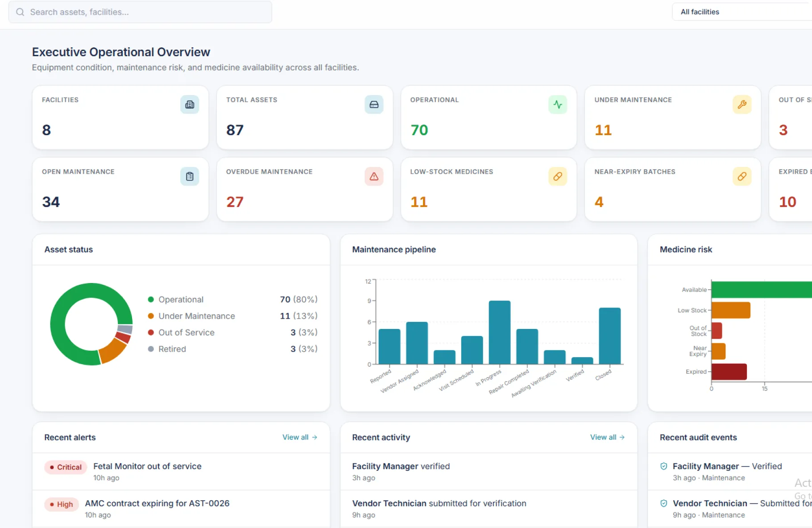812x528 pixels.
Task: Click the Vendor Assigned bar
Action: coord(417,343)
